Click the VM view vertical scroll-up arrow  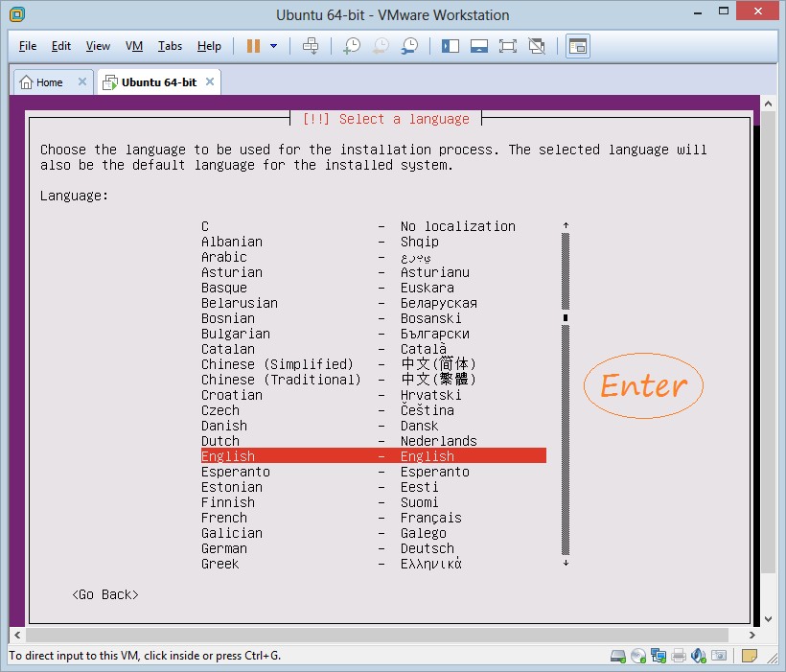pos(768,104)
